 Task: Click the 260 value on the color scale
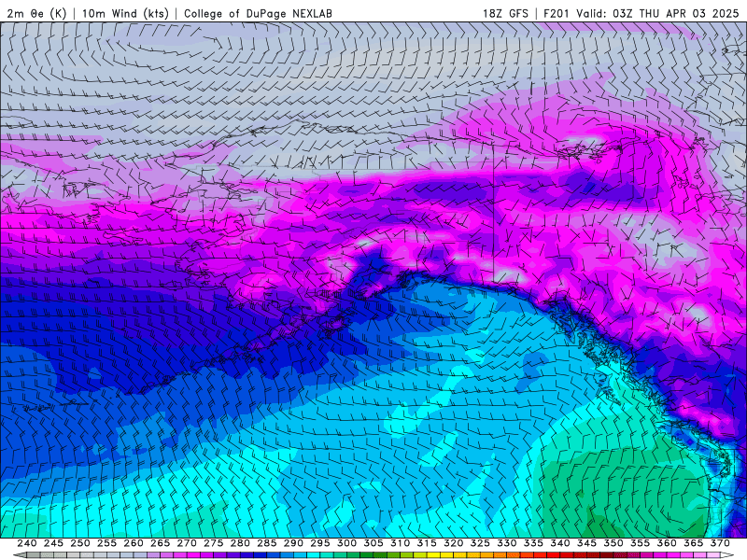[x=134, y=543]
